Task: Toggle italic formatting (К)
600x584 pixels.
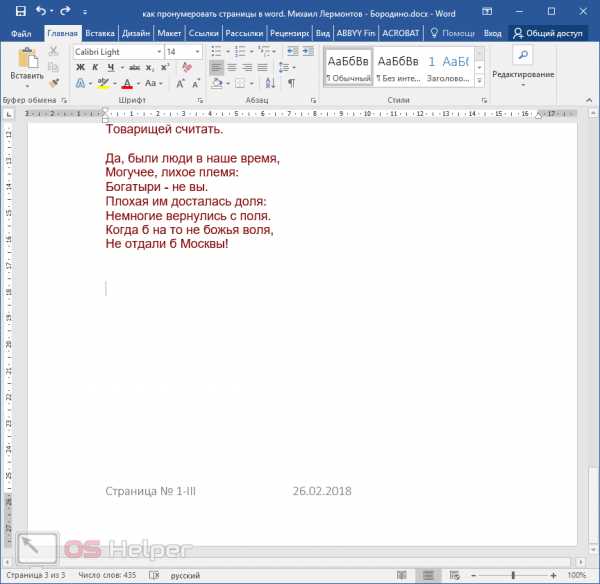Action: point(95,68)
